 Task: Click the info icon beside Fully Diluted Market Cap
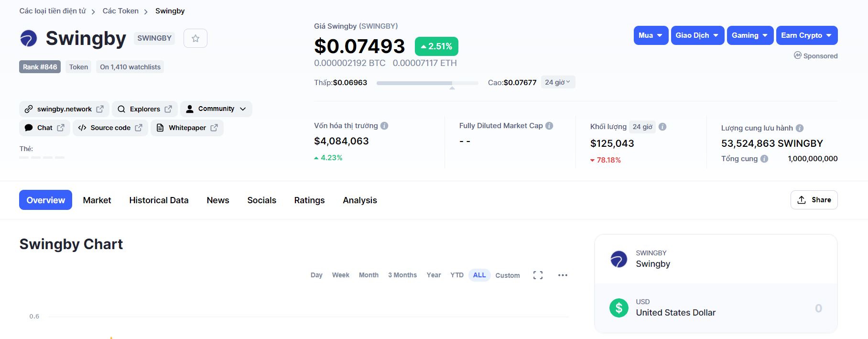point(549,126)
